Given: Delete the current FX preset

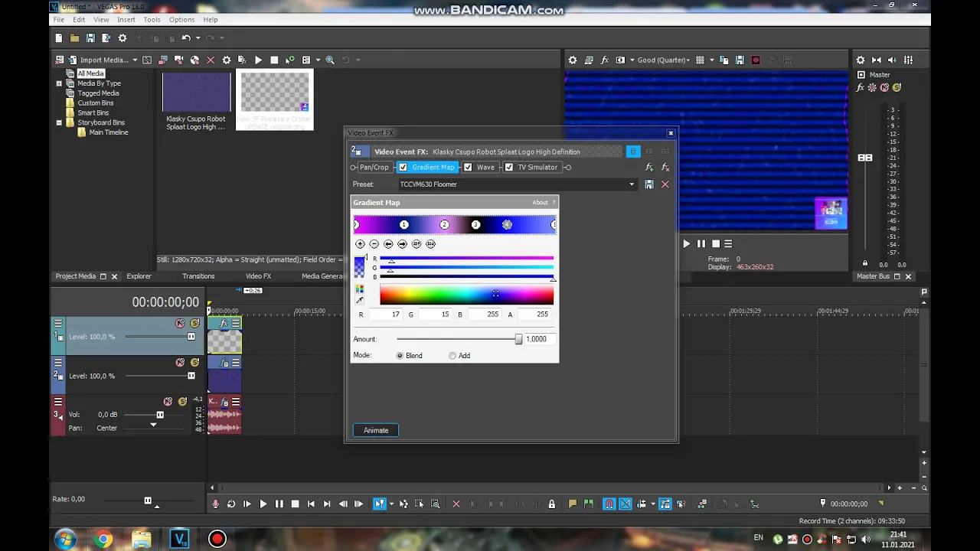Looking at the screenshot, I should click(x=665, y=184).
